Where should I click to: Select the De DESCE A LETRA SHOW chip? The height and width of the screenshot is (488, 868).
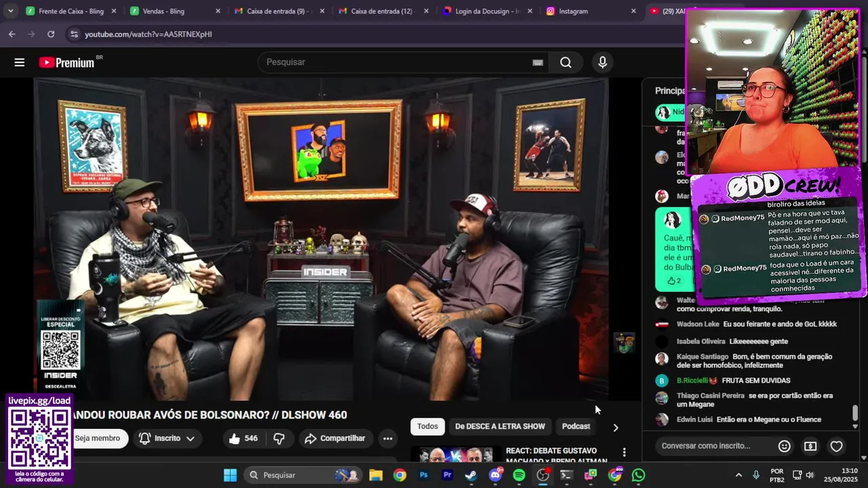500,426
